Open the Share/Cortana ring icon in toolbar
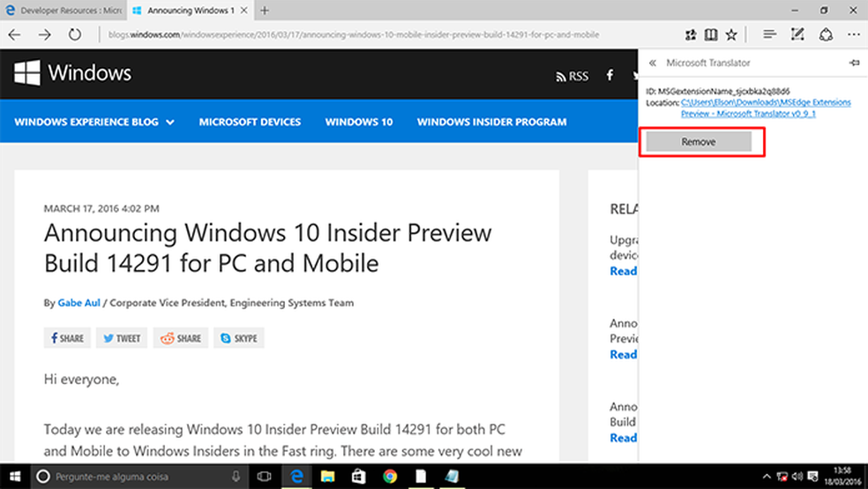The image size is (868, 489). [x=826, y=35]
